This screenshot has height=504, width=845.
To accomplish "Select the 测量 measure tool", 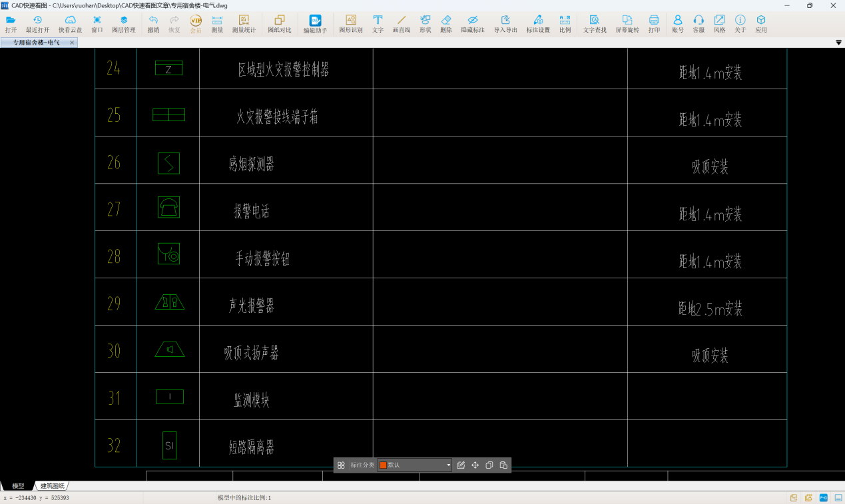I will pyautogui.click(x=217, y=24).
